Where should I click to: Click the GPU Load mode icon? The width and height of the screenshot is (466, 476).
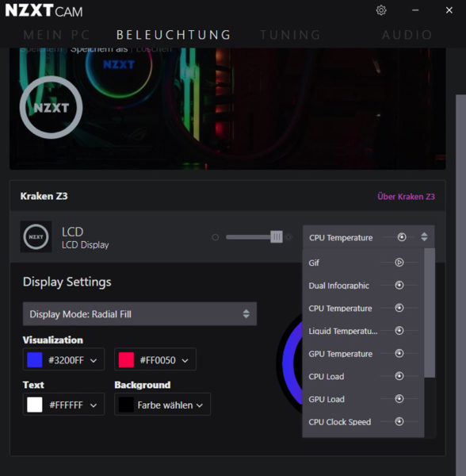[x=399, y=398]
